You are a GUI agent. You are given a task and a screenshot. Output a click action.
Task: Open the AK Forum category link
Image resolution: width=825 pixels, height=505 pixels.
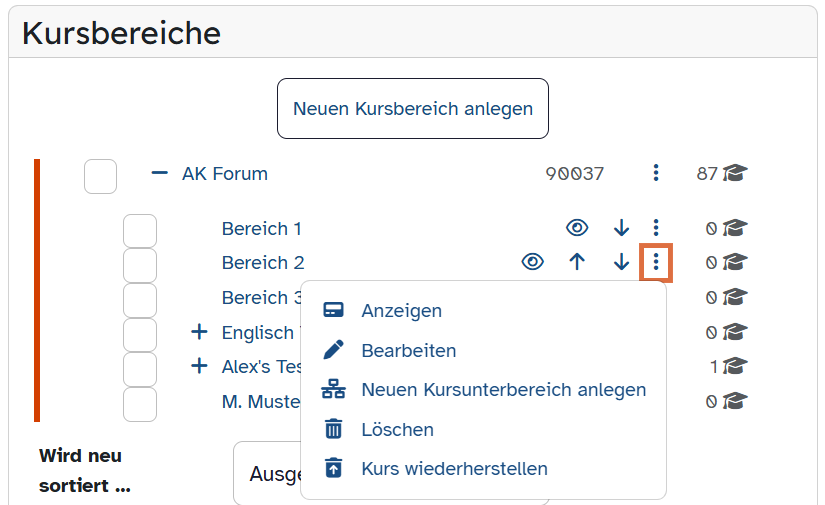(225, 173)
